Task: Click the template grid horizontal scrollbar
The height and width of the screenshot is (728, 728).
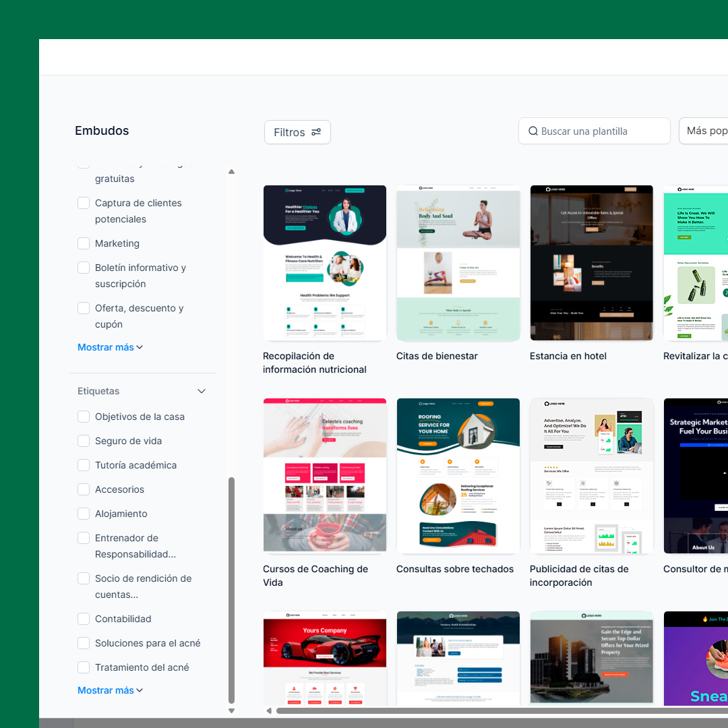Action: 502,711
